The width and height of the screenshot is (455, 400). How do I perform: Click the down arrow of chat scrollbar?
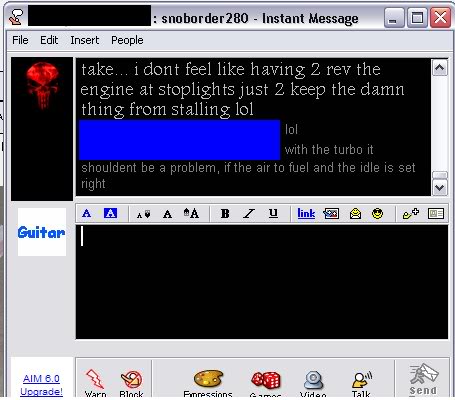click(x=440, y=188)
